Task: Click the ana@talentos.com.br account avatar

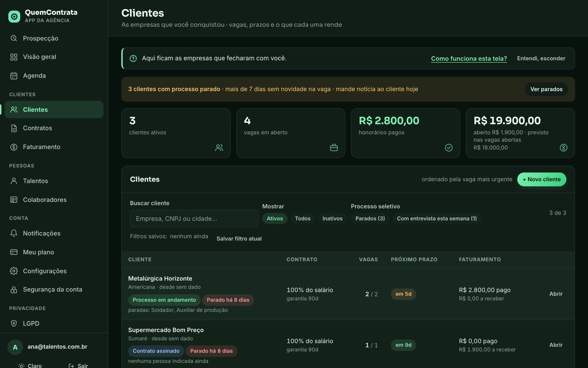Action: point(15,347)
